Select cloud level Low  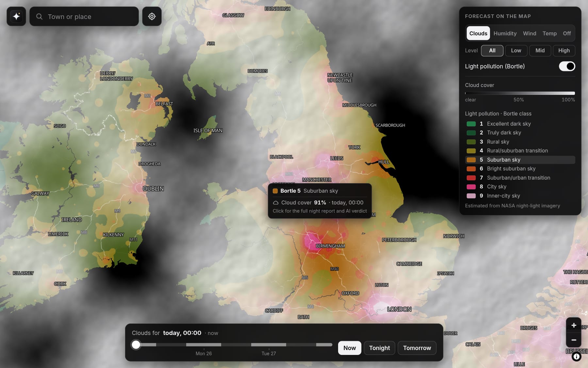tap(516, 50)
